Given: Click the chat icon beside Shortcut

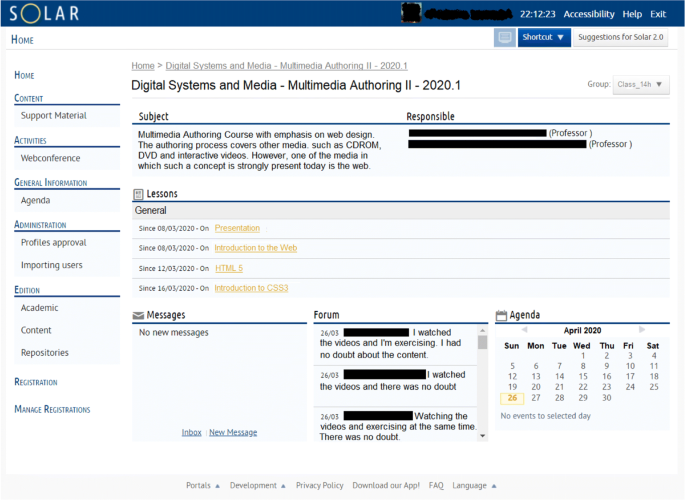Looking at the screenshot, I should tap(505, 38).
